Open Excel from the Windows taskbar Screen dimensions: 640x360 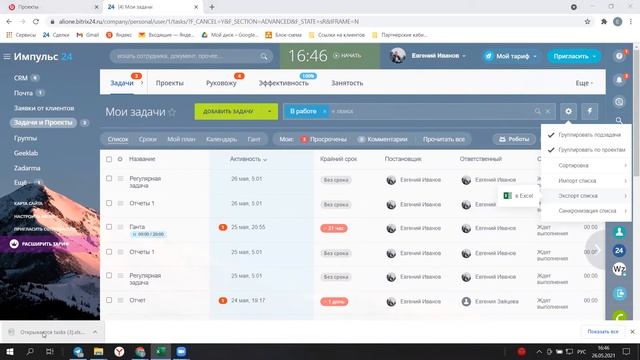(x=161, y=351)
